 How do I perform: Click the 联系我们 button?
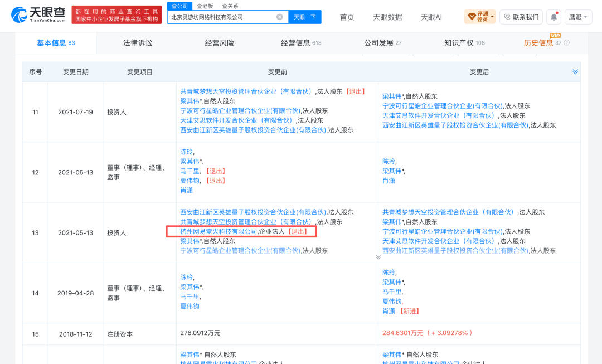click(x=521, y=17)
